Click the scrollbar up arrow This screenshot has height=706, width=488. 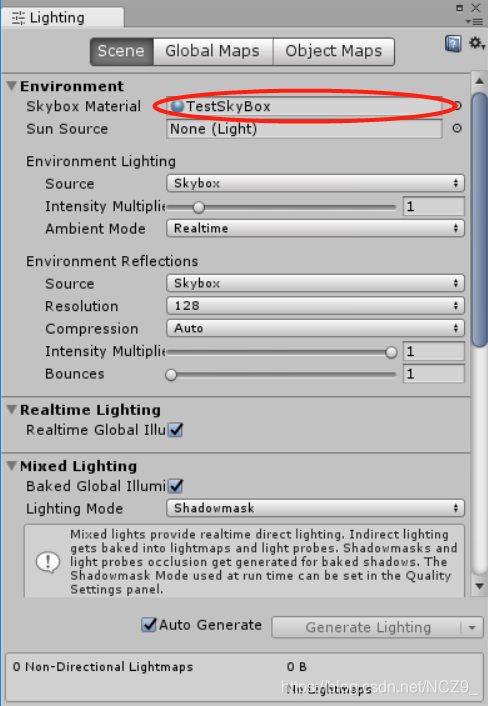tap(479, 81)
